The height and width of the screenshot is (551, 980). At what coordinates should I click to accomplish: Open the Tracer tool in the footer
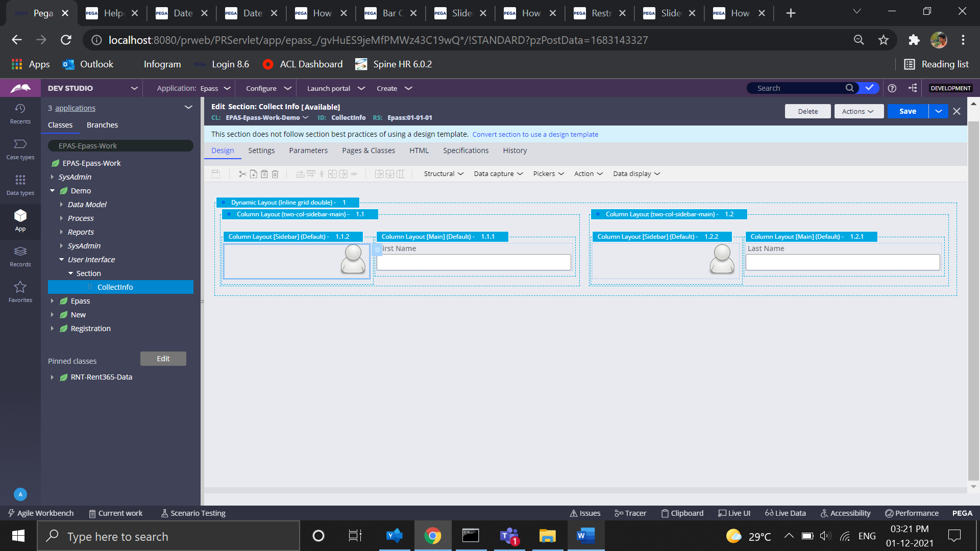pyautogui.click(x=630, y=513)
